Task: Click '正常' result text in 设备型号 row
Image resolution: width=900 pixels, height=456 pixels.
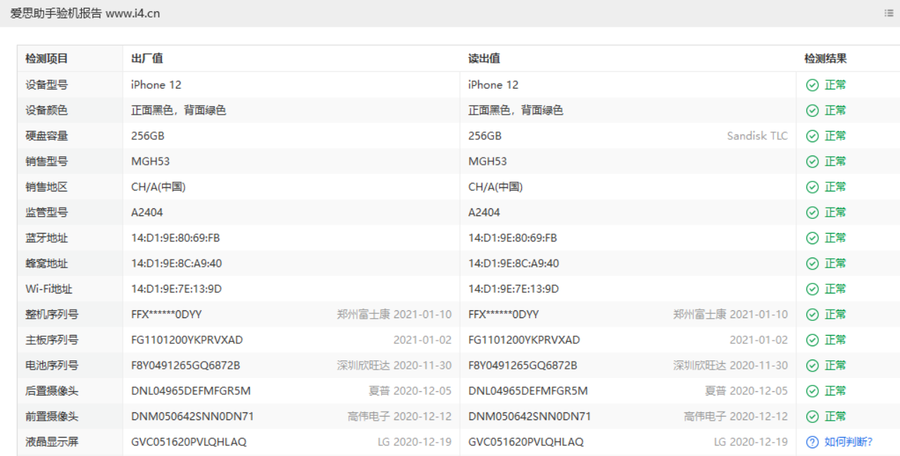Action: (x=835, y=85)
